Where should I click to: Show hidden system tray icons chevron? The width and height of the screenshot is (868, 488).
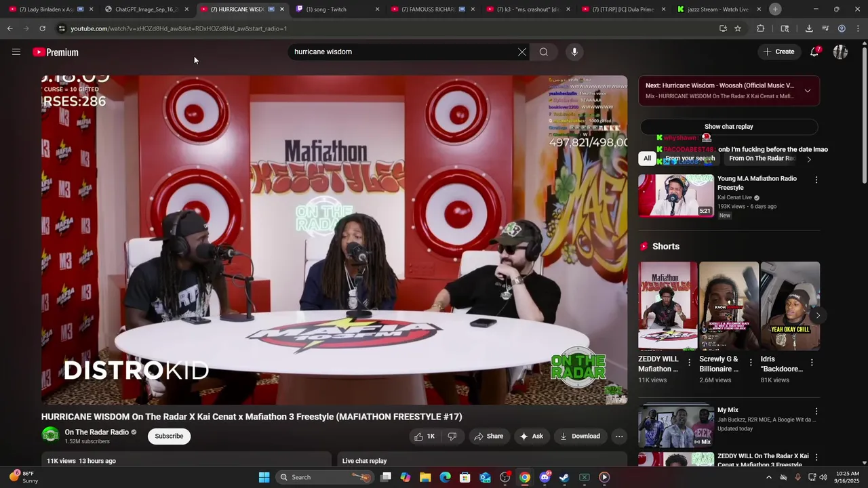point(768,477)
